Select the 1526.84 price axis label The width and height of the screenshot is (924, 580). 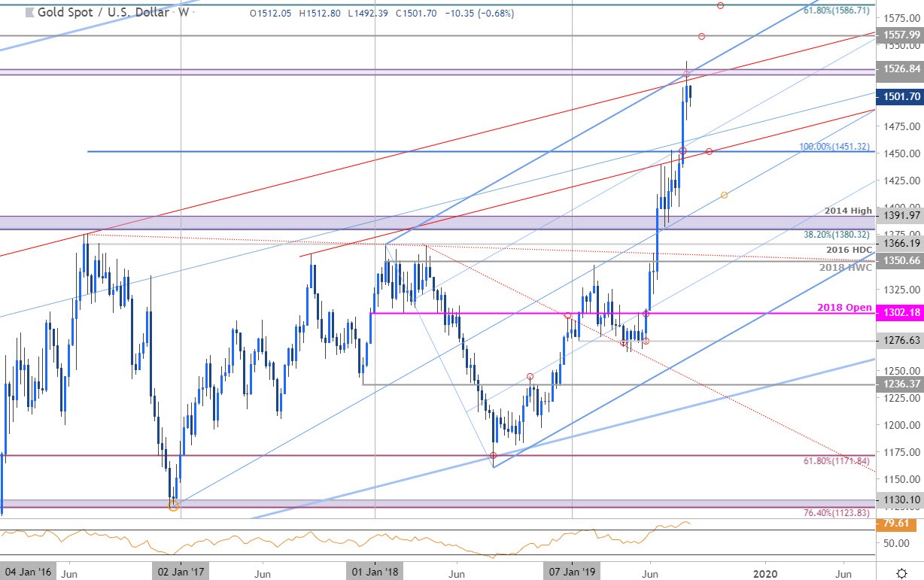[x=901, y=68]
